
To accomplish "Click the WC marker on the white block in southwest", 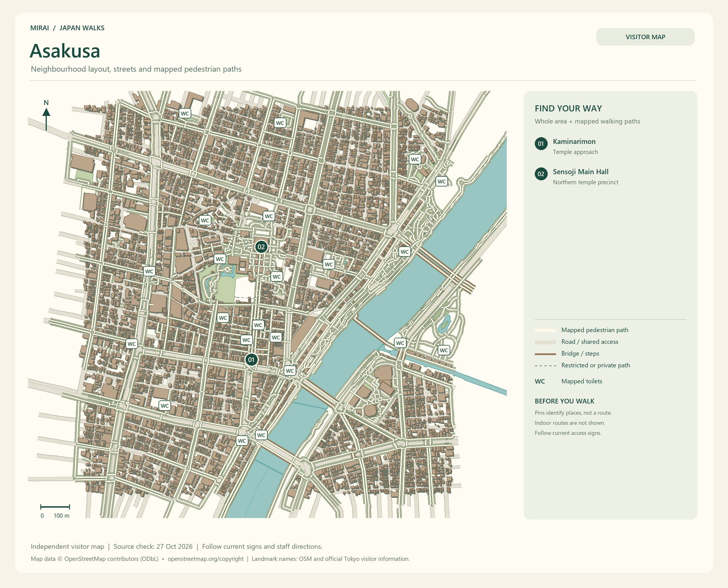I will [x=165, y=406].
